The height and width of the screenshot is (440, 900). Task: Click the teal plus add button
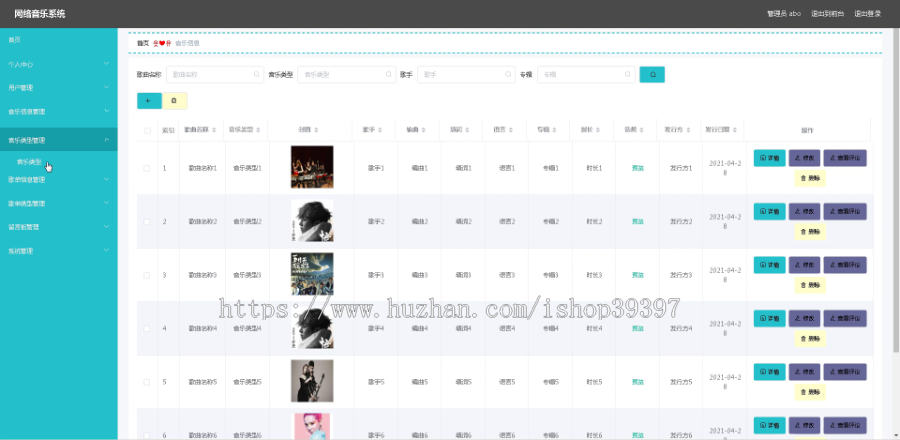[149, 100]
